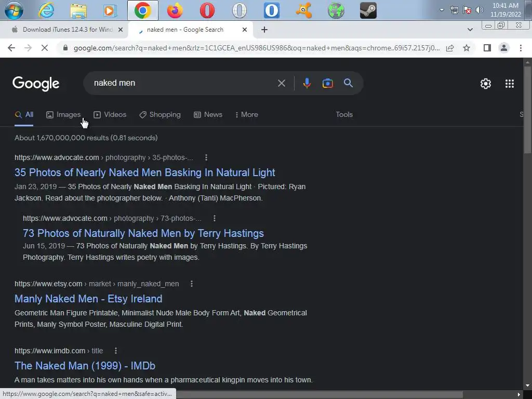The height and width of the screenshot is (399, 532).
Task: Click the scroll down arrow of page
Action: (528, 385)
